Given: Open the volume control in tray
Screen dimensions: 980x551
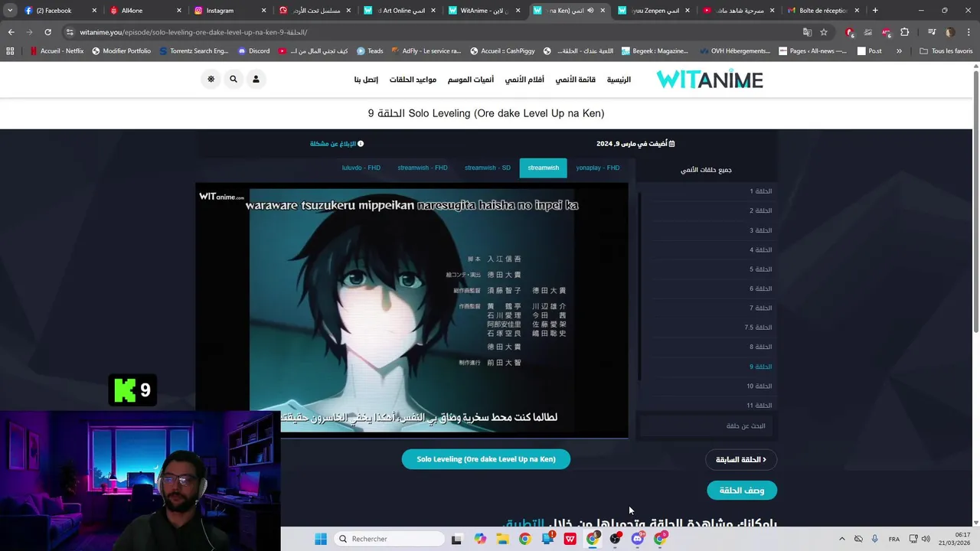Looking at the screenshot, I should pyautogui.click(x=926, y=539).
